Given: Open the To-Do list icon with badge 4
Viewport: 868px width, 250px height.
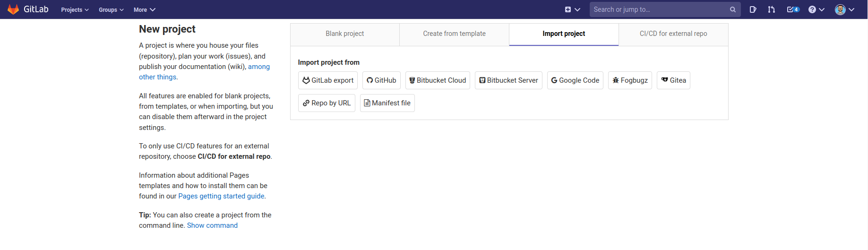Looking at the screenshot, I should (793, 9).
